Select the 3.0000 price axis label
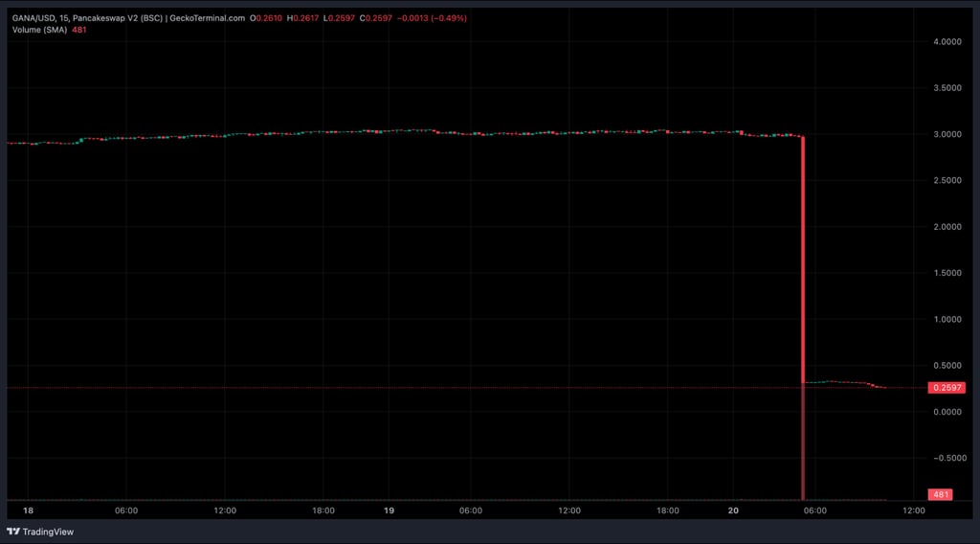Screen dimensions: 980x544 tap(947, 134)
